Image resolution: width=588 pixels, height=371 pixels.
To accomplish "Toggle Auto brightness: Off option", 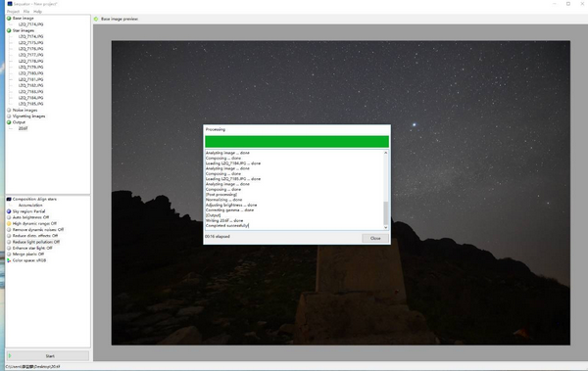I will coord(30,217).
